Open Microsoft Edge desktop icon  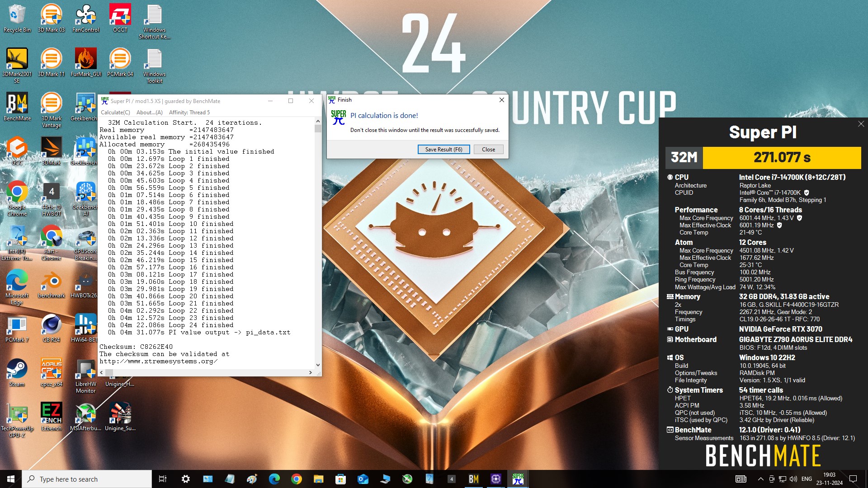point(17,287)
